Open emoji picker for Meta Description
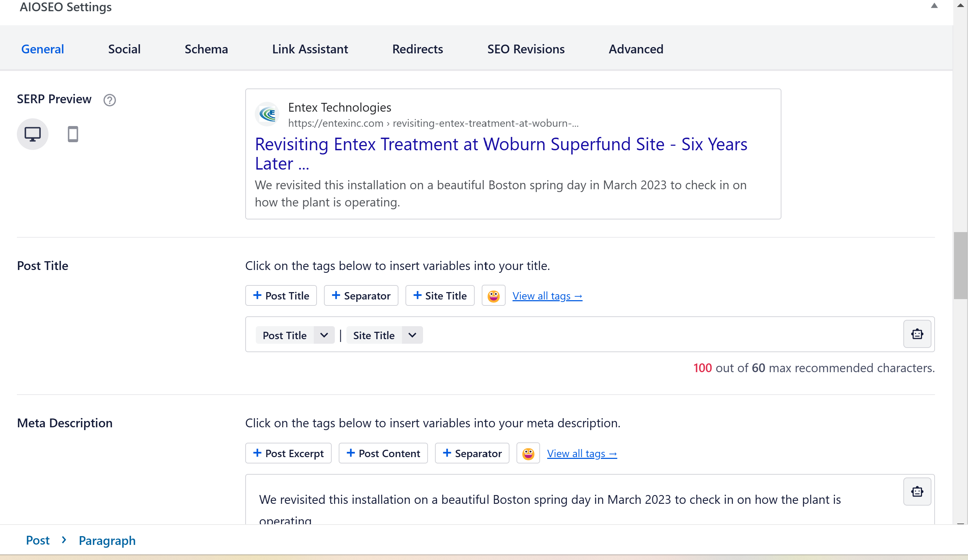This screenshot has width=968, height=560. [x=528, y=453]
